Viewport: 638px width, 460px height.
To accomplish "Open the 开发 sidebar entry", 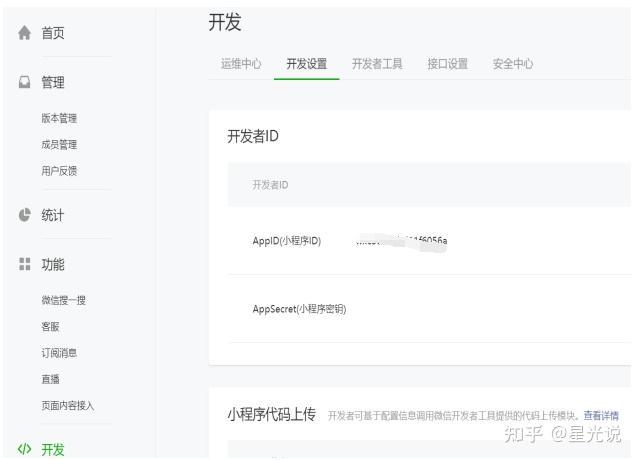I will pos(53,449).
